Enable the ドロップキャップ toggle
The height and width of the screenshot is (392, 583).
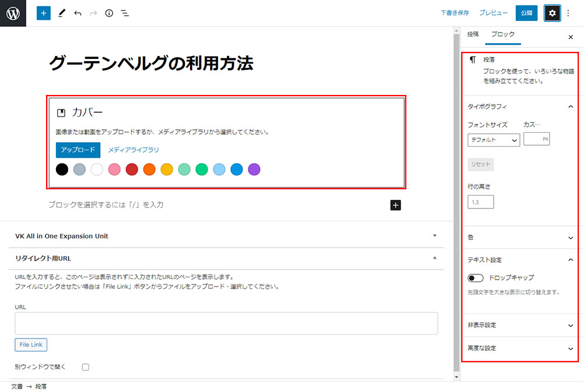click(x=476, y=278)
